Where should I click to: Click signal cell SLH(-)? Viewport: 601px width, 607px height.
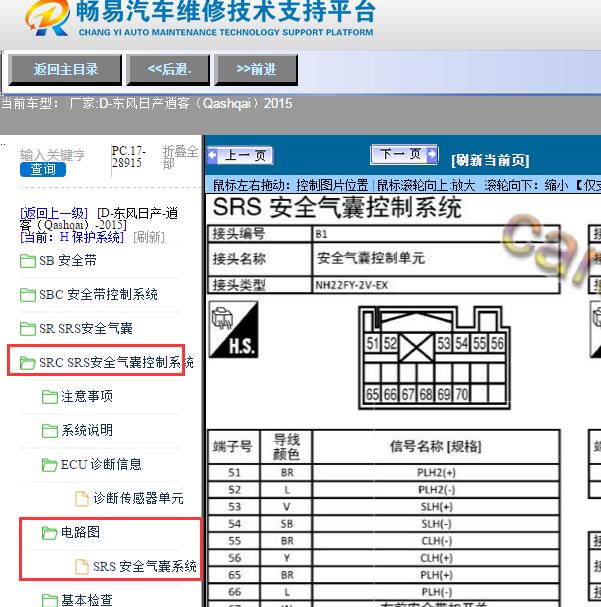(x=436, y=524)
